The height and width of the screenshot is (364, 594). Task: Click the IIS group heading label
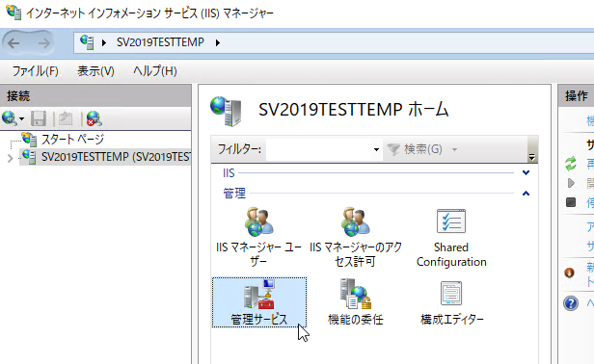click(229, 173)
